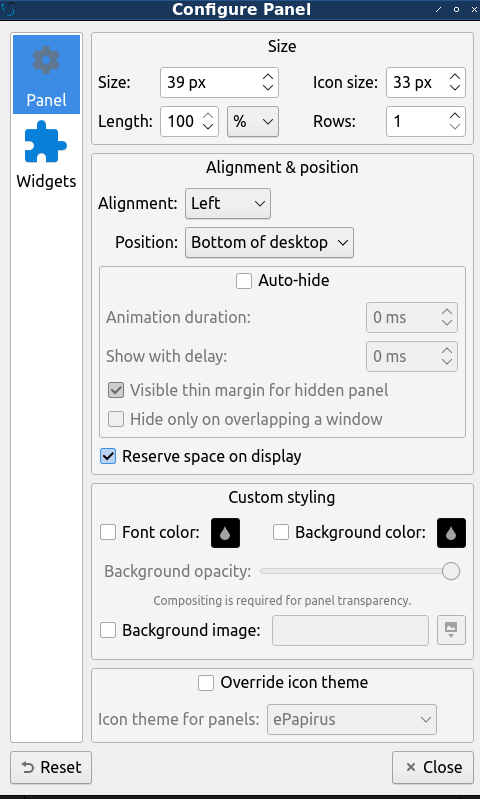Tick the Override icon theme checkbox
The image size is (480, 799).
click(x=206, y=683)
